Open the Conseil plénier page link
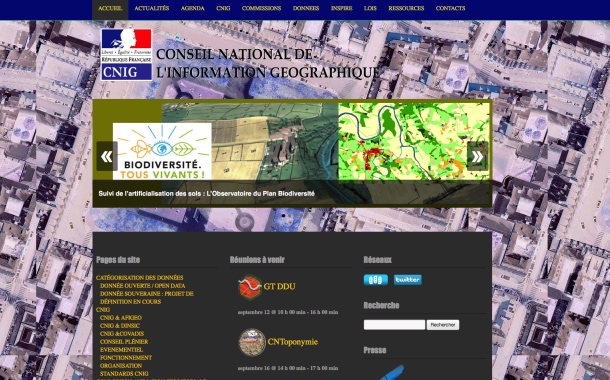This screenshot has height=380, width=610. click(x=124, y=342)
